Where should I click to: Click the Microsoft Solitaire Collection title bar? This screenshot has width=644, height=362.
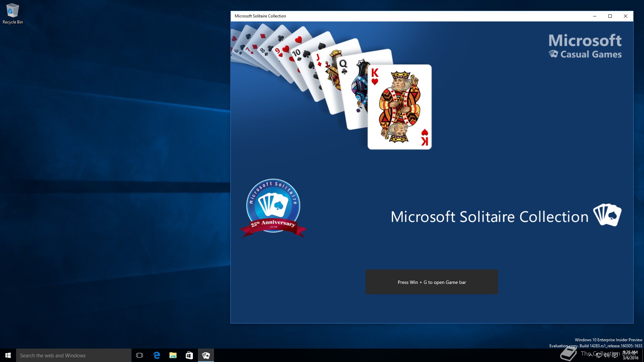402,16
